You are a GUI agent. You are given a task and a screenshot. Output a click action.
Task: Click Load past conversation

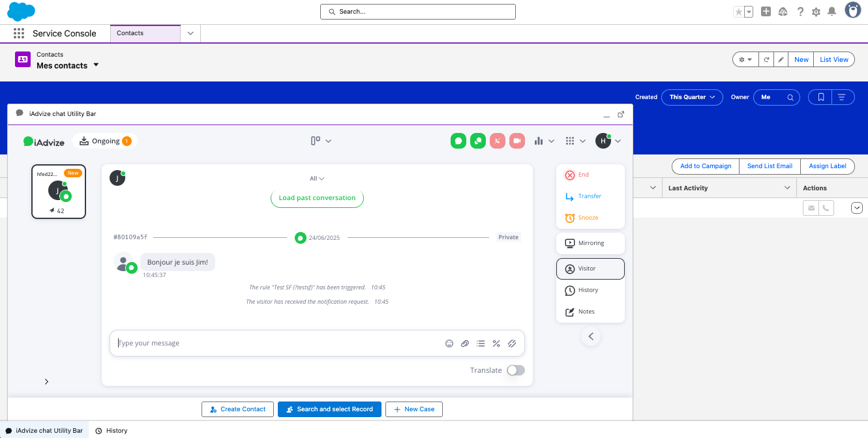(317, 198)
